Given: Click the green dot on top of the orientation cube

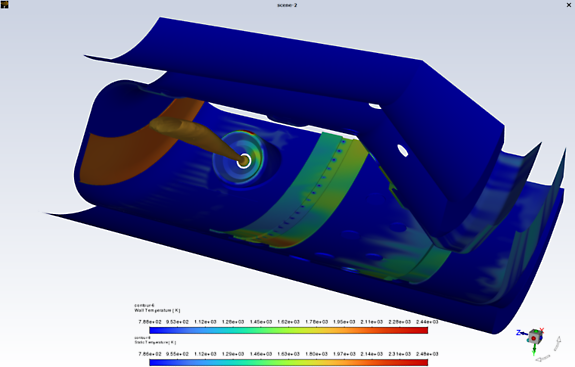Looking at the screenshot, I should [536, 331].
